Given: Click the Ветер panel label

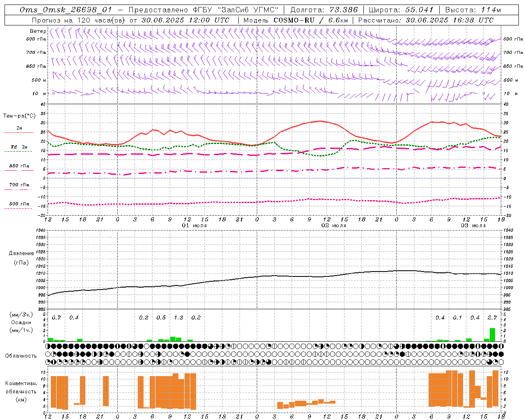Looking at the screenshot, I should [x=38, y=31].
